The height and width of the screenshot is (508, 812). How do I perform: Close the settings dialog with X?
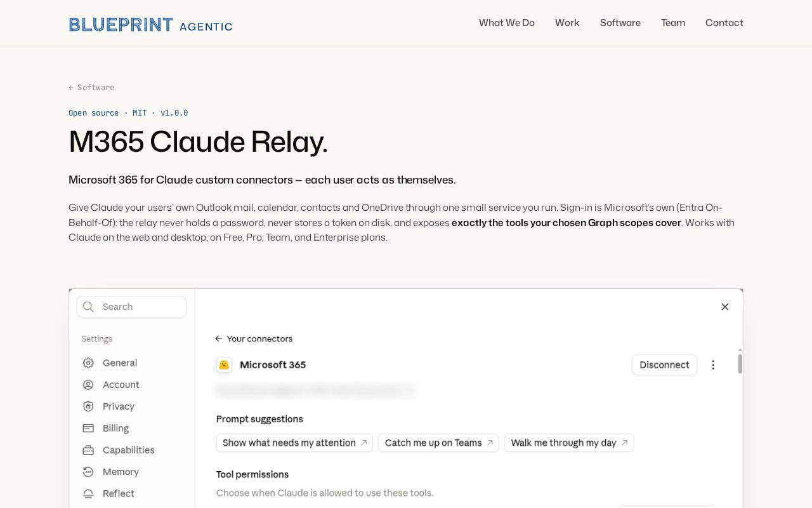tap(725, 307)
